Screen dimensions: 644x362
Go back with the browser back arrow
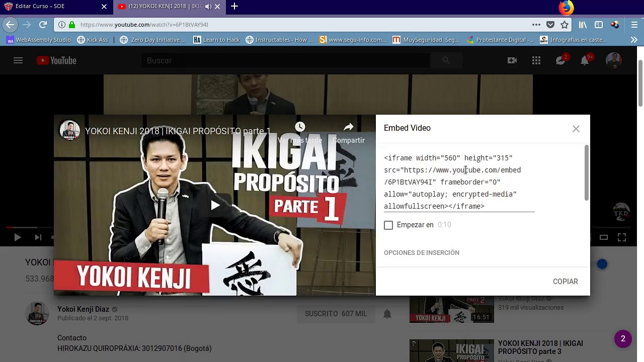(10, 24)
